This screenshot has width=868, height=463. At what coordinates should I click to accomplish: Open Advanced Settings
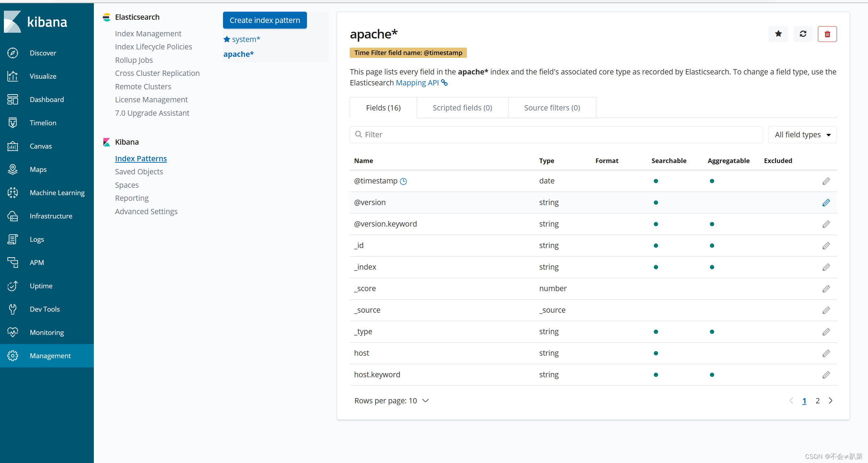(146, 211)
